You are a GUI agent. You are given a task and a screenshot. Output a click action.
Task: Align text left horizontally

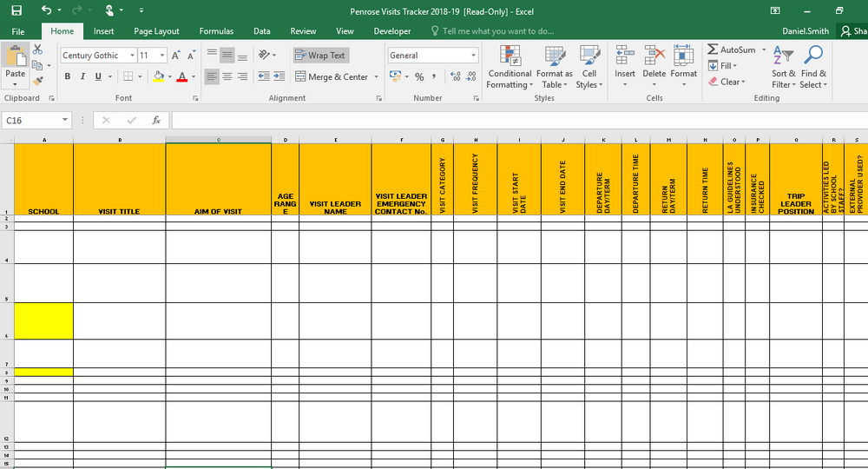pyautogui.click(x=212, y=76)
